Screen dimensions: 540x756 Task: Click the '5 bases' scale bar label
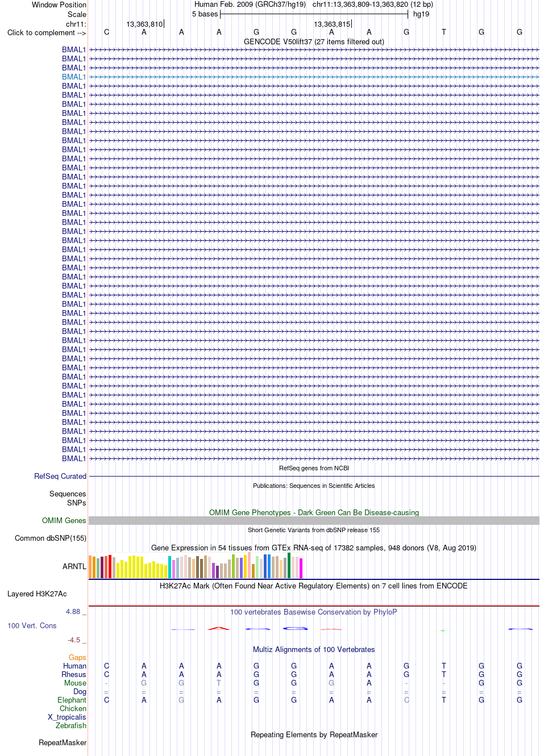[205, 14]
